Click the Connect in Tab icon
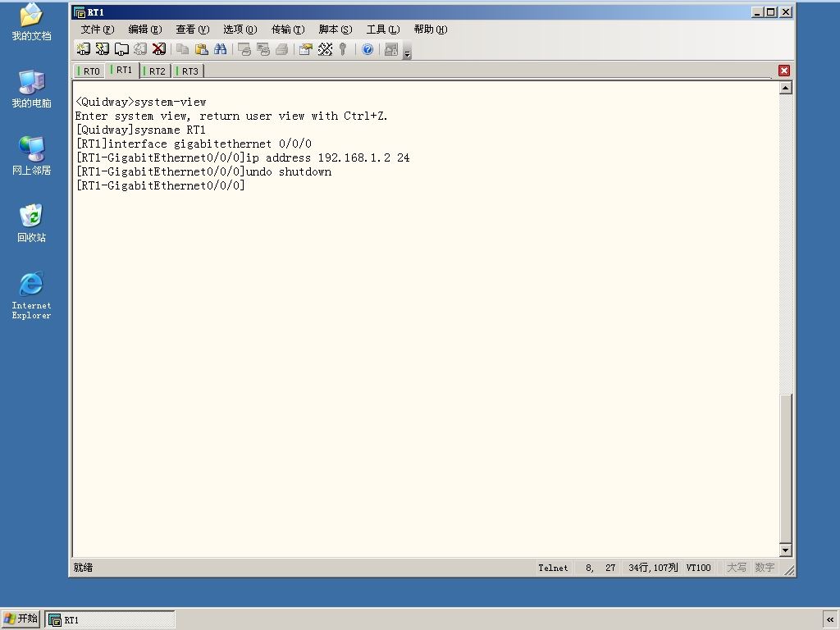The width and height of the screenshot is (840, 630). tap(121, 49)
